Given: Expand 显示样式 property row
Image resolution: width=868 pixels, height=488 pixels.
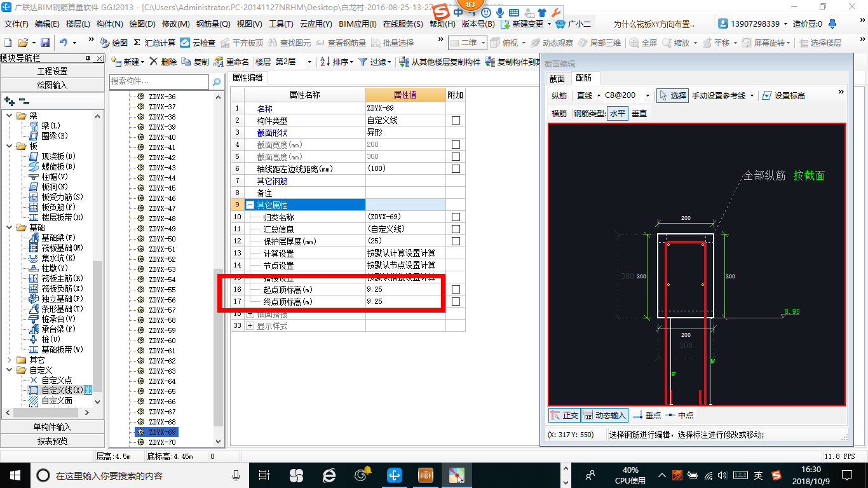Looking at the screenshot, I should coord(250,326).
